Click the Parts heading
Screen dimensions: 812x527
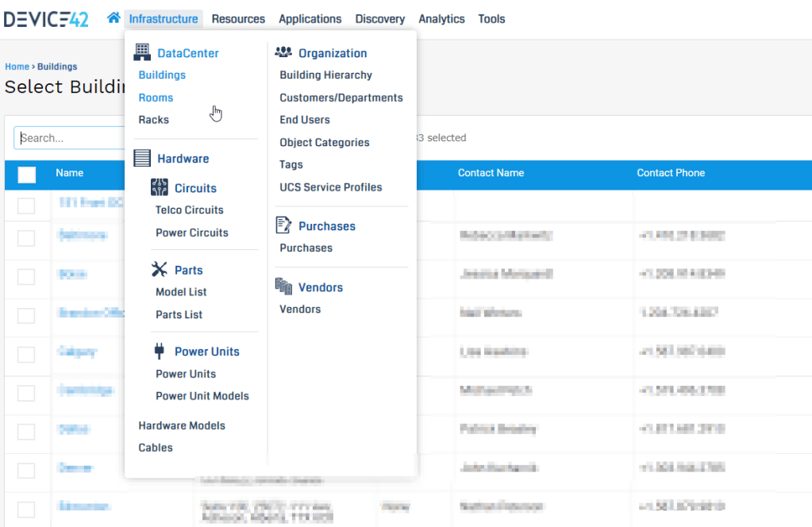tap(188, 270)
